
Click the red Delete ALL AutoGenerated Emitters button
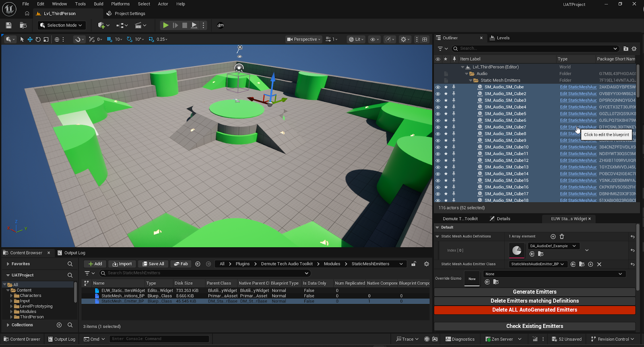[x=535, y=310]
